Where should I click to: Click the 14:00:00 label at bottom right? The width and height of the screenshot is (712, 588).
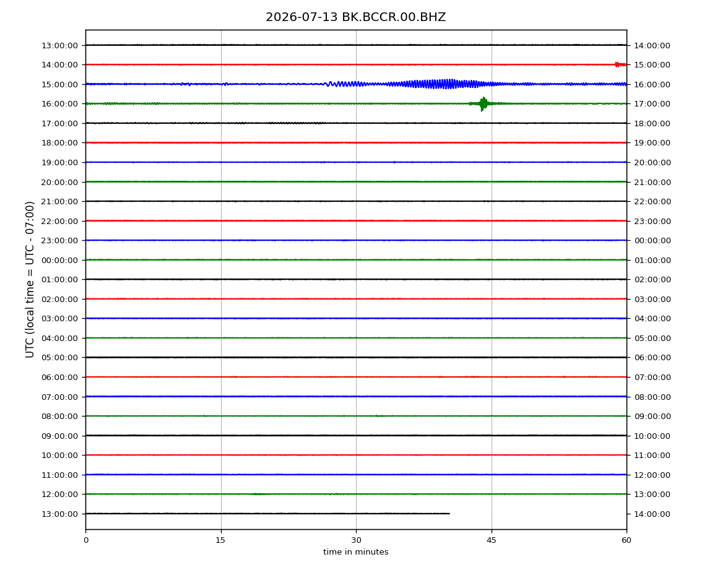652,514
